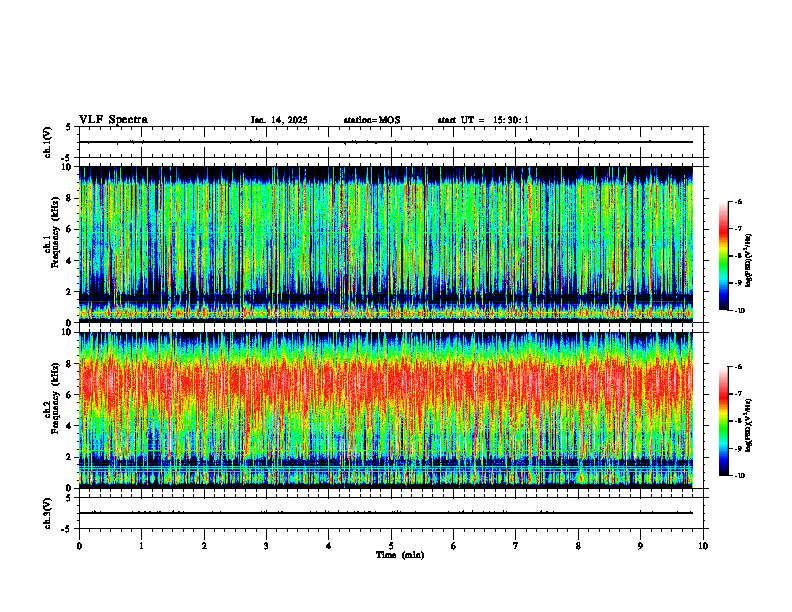Click the ch.2 frequency tick label "6"
This screenshot has width=792, height=612.
pyautogui.click(x=71, y=395)
